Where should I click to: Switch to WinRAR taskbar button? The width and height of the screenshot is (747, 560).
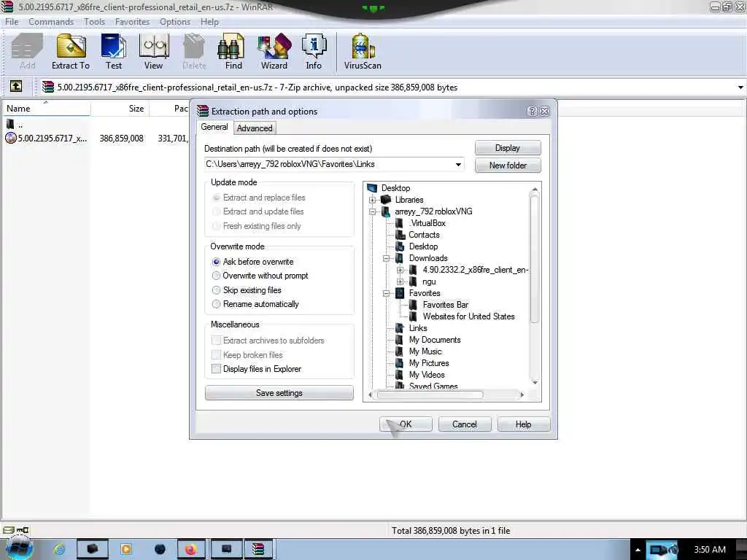click(258, 549)
